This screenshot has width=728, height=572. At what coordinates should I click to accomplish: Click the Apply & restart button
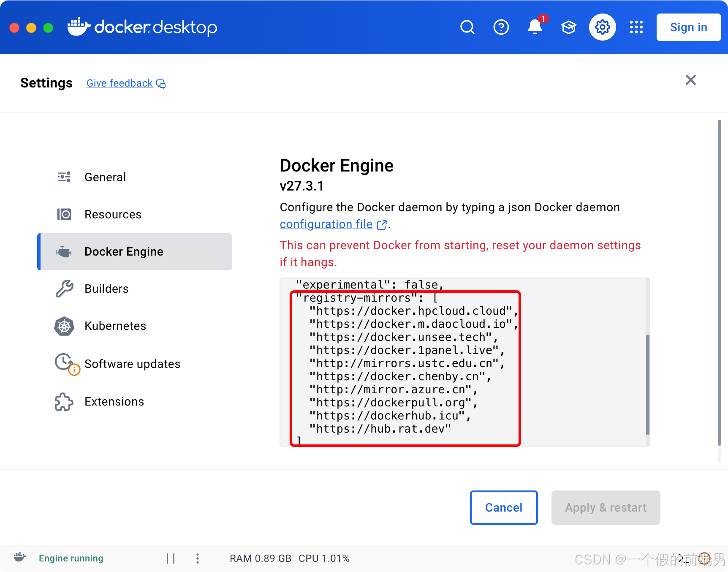(606, 507)
